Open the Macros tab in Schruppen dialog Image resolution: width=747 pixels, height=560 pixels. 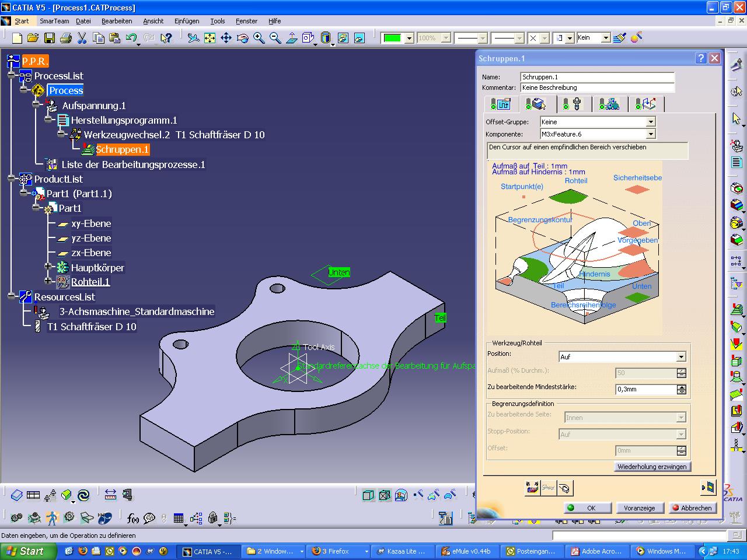(x=645, y=104)
